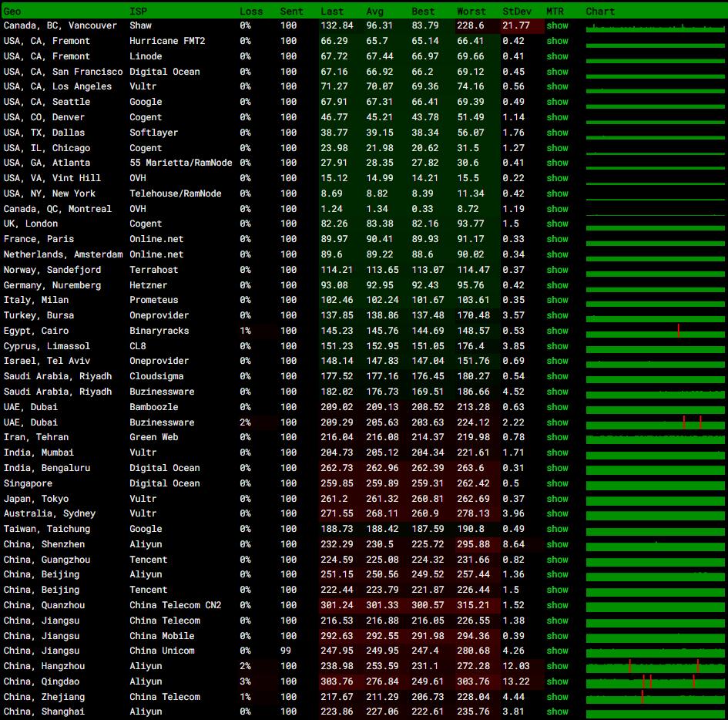Click the chart for China, Qingdao Aliyun
The image size is (728, 720).
[655, 681]
